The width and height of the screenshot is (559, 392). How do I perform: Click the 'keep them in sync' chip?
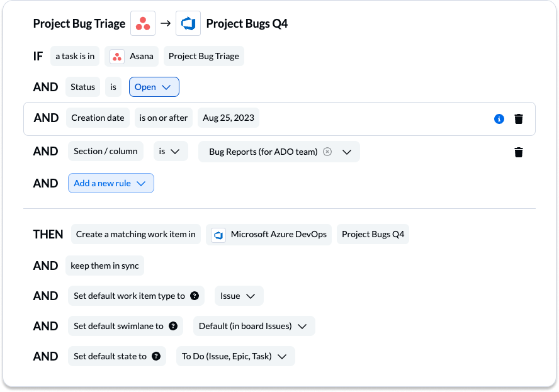click(104, 266)
